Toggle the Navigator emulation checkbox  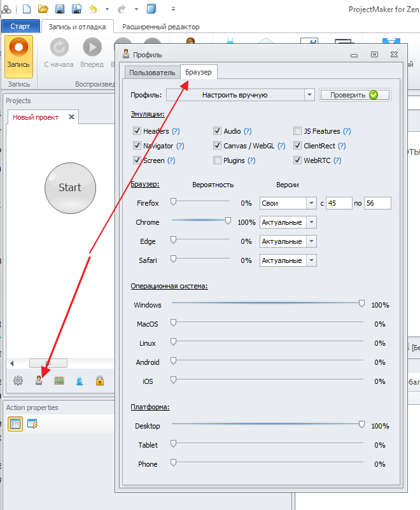click(137, 146)
